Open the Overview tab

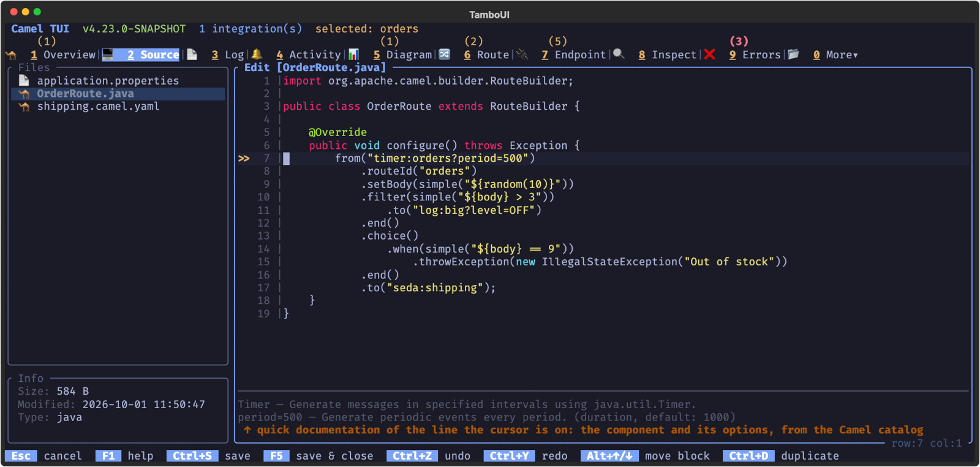click(63, 55)
